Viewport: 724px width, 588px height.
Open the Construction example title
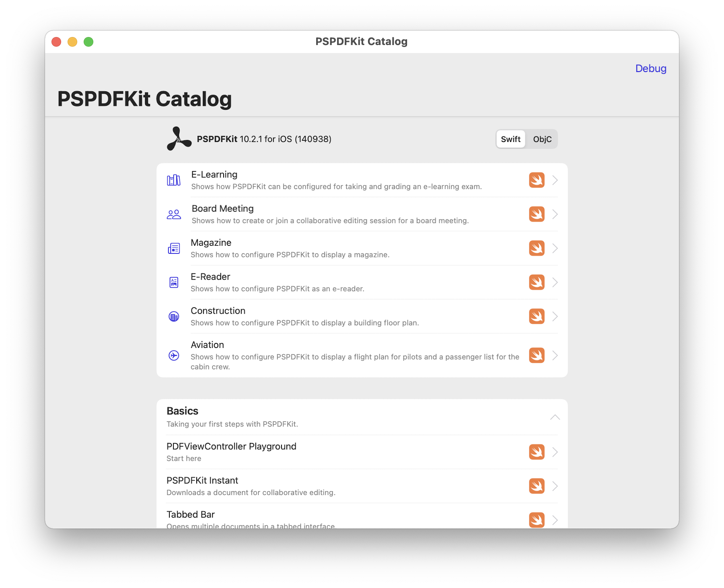click(x=218, y=311)
